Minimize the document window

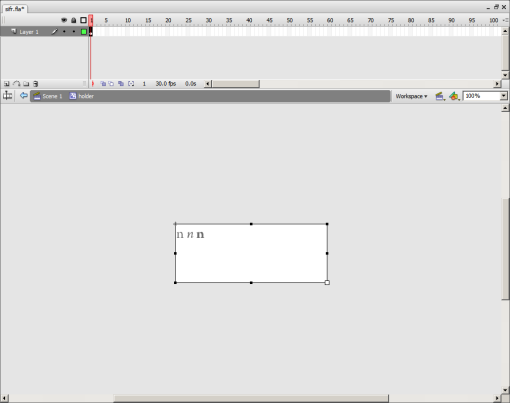point(488,7)
